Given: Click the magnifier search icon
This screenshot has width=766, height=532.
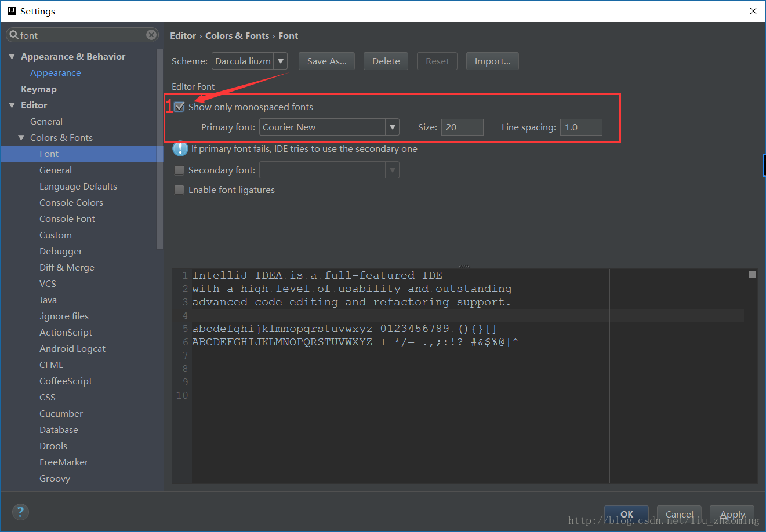Looking at the screenshot, I should coord(14,35).
